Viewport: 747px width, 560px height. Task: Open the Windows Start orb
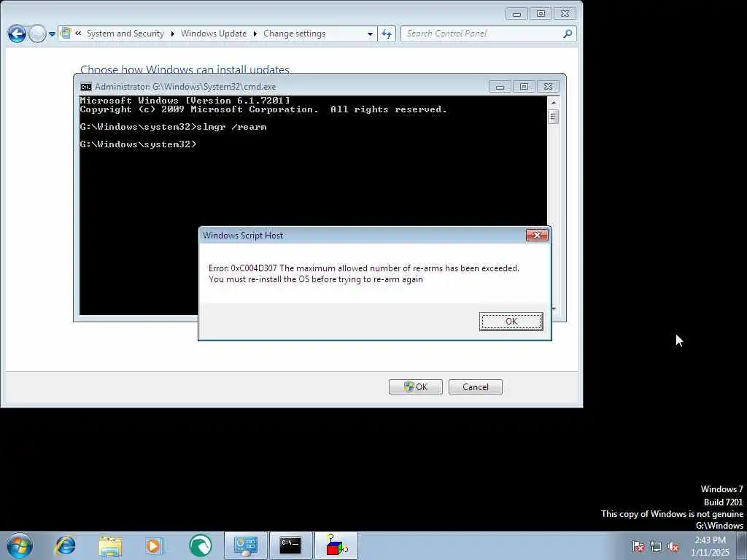coord(20,545)
